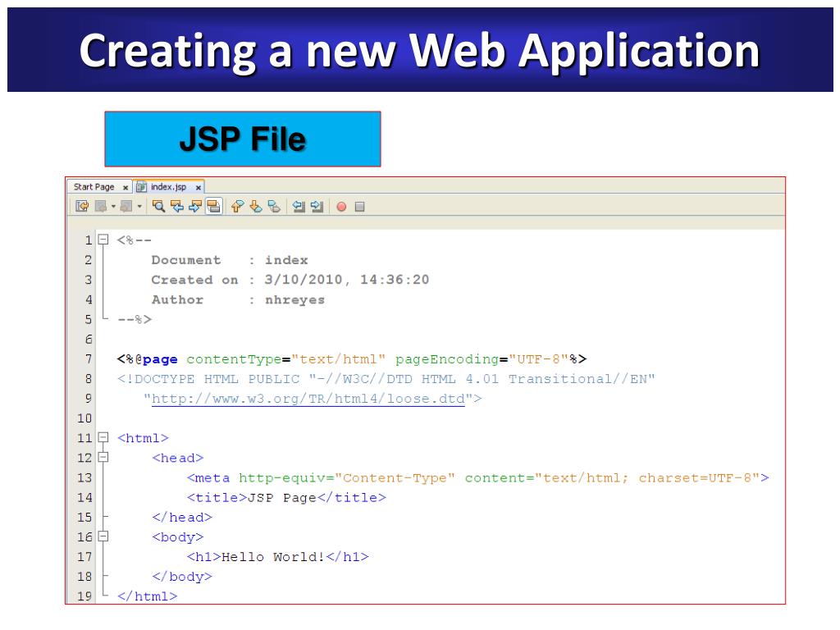Toggle Highlight Search button

[x=213, y=207]
